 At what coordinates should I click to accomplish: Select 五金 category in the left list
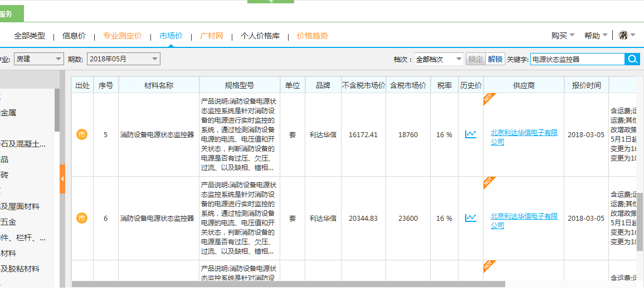pos(8,222)
